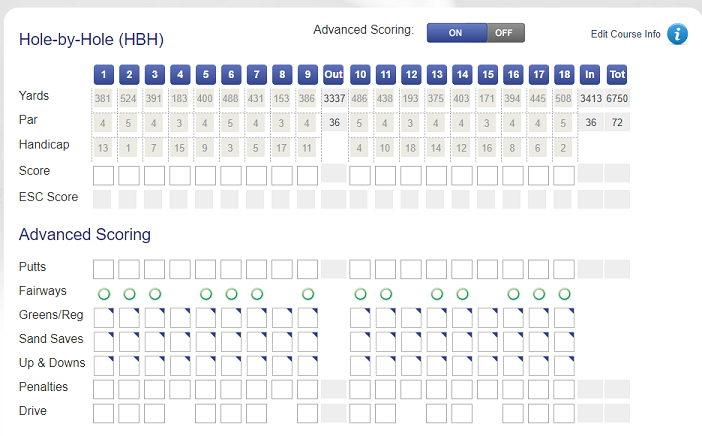Open Sand Saves box for hole 5
This screenshot has width=702, height=436.
click(x=206, y=341)
